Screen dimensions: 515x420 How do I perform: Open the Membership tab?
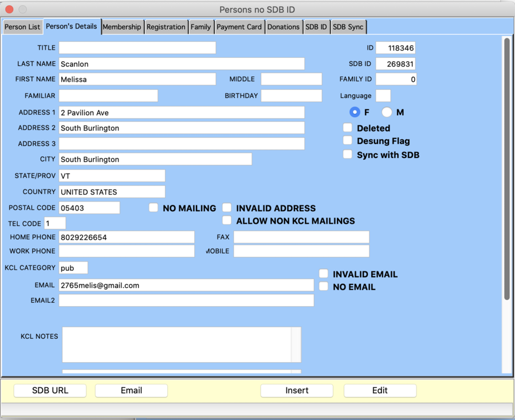121,26
